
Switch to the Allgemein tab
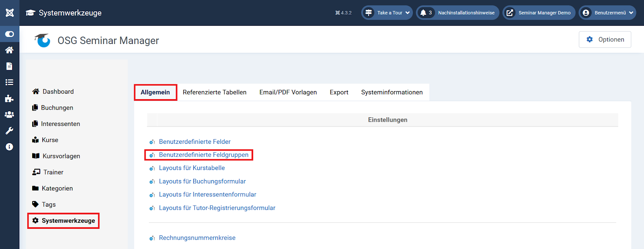click(x=155, y=92)
